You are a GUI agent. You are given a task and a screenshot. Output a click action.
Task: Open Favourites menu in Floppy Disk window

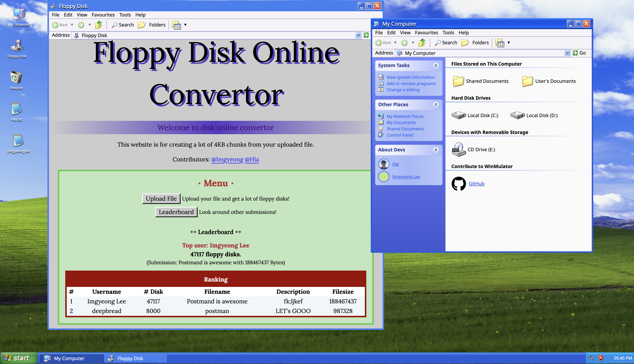(x=103, y=15)
